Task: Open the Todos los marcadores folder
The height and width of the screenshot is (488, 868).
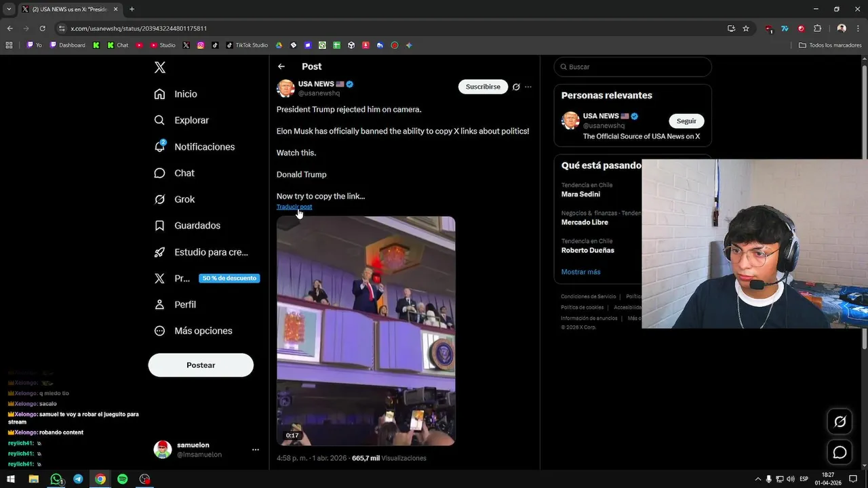Action: (x=830, y=45)
